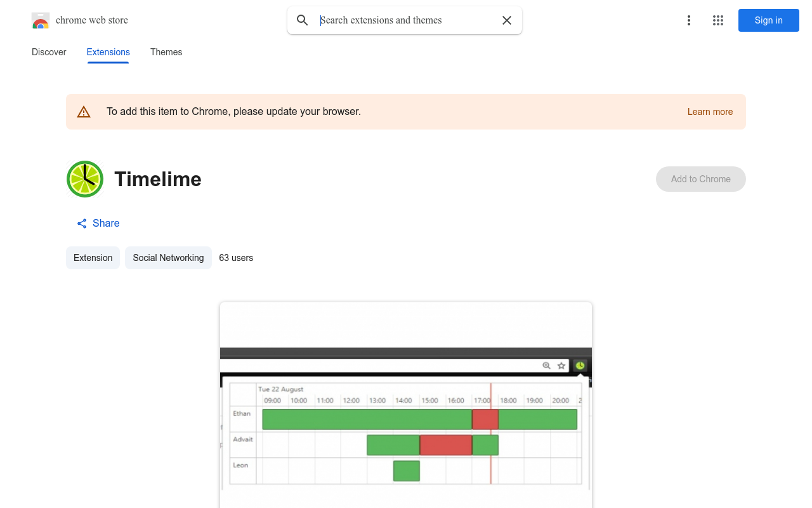Viewport: 812px width, 508px height.
Task: Open the three-dot more options menu
Action: (x=689, y=20)
